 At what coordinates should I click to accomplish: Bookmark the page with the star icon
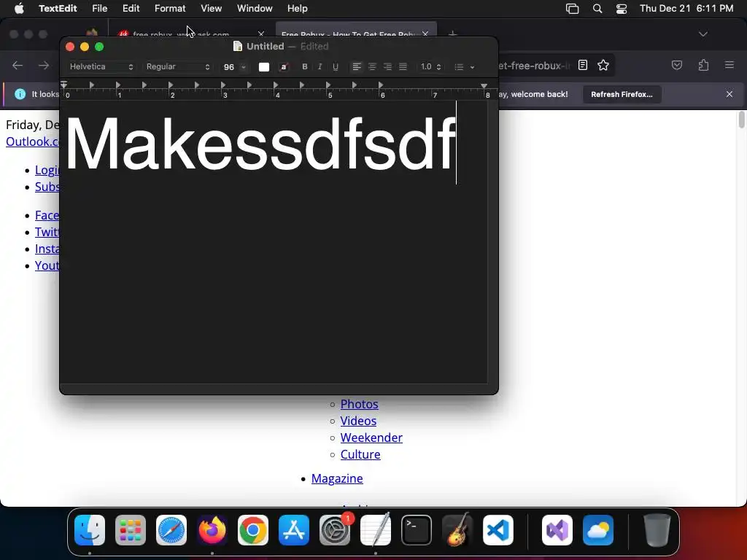[603, 65]
